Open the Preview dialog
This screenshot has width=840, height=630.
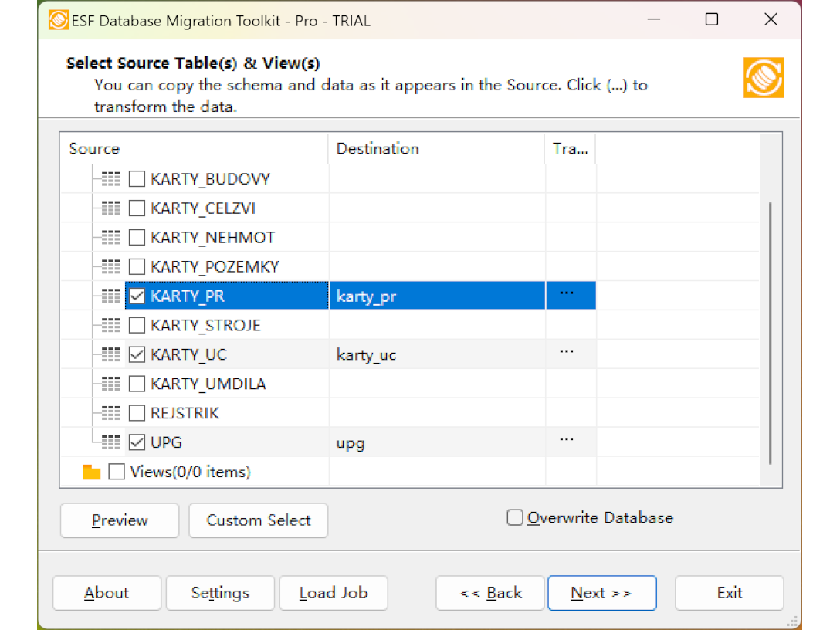(119, 520)
